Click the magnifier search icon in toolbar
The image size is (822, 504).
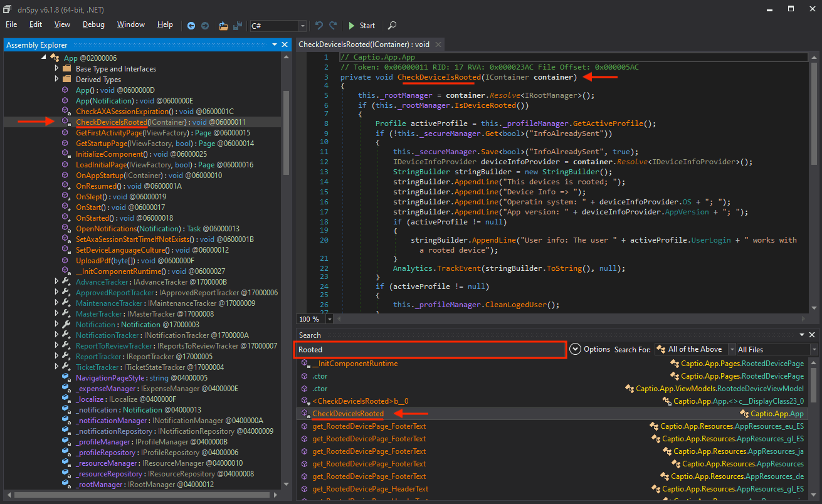pos(393,26)
